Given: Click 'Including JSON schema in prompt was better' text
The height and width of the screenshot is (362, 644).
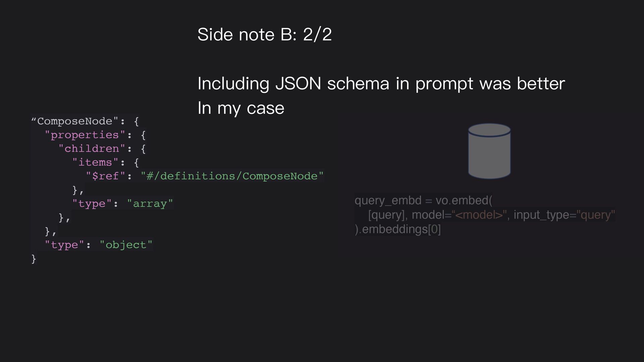Looking at the screenshot, I should click(x=381, y=83).
